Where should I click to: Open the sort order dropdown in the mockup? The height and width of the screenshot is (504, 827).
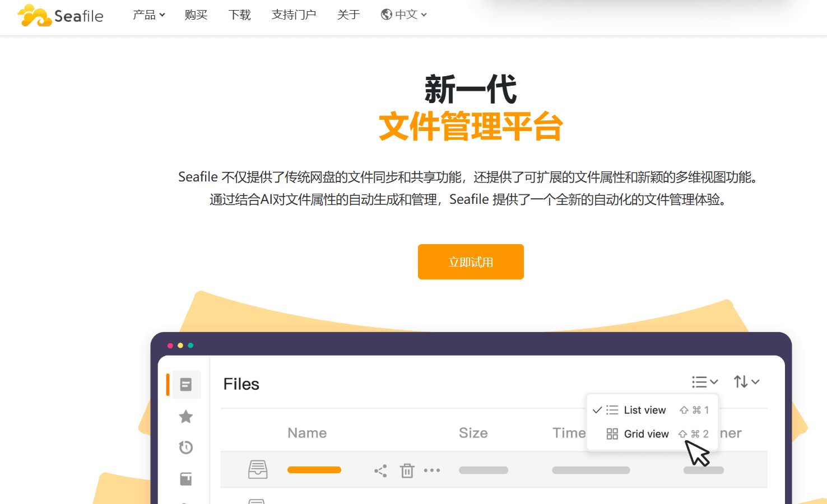coord(747,382)
